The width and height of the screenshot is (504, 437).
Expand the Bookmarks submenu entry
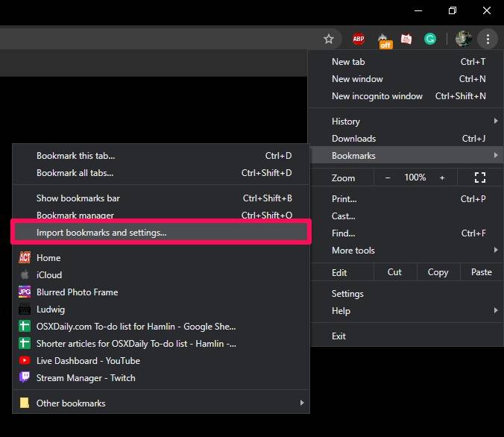click(x=407, y=156)
